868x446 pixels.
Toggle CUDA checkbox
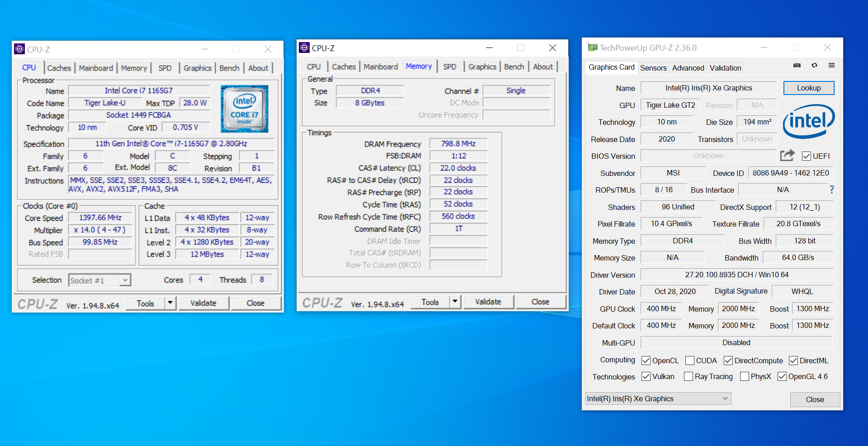[x=690, y=361]
